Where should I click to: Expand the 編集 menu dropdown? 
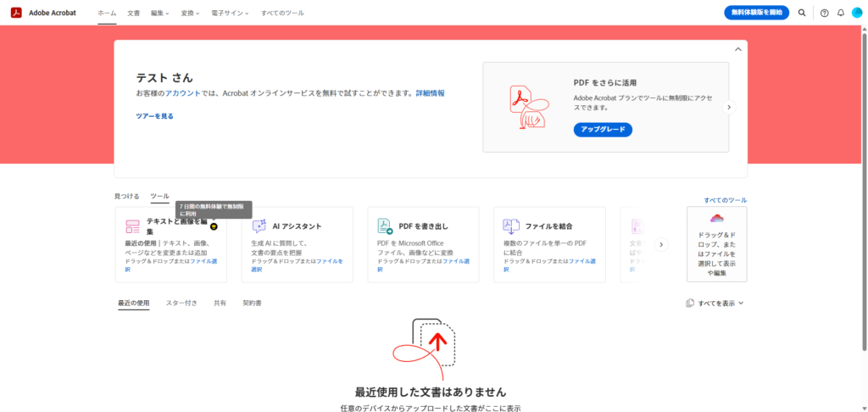[160, 13]
